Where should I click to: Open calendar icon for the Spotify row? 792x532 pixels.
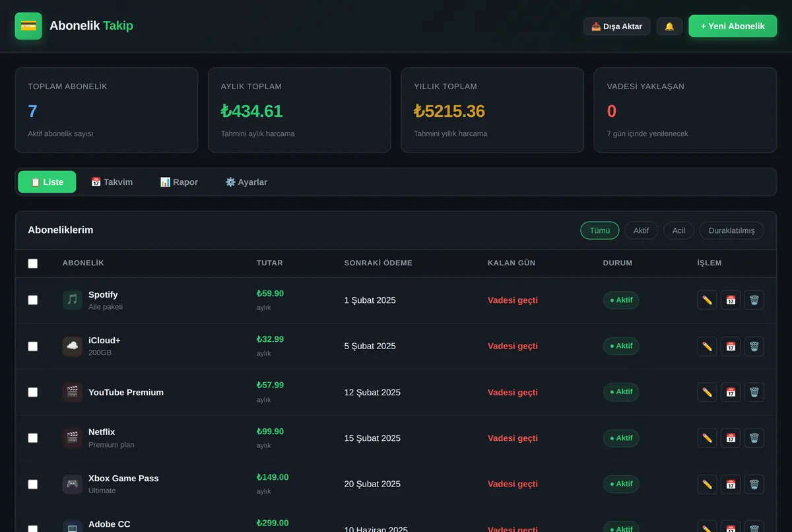[731, 300]
